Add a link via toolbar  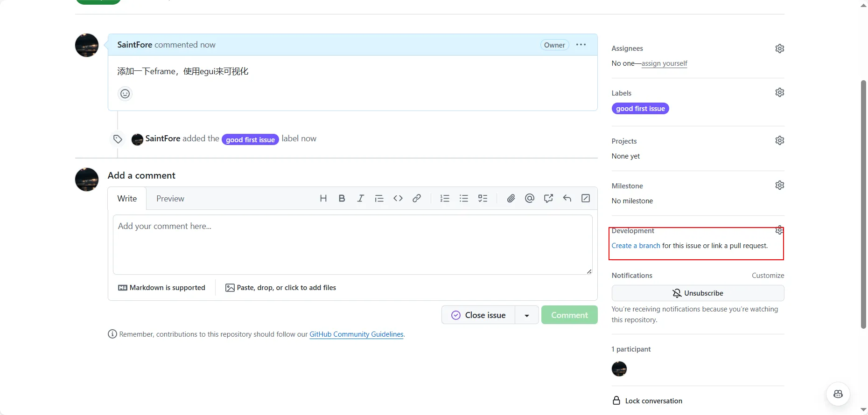coord(417,199)
